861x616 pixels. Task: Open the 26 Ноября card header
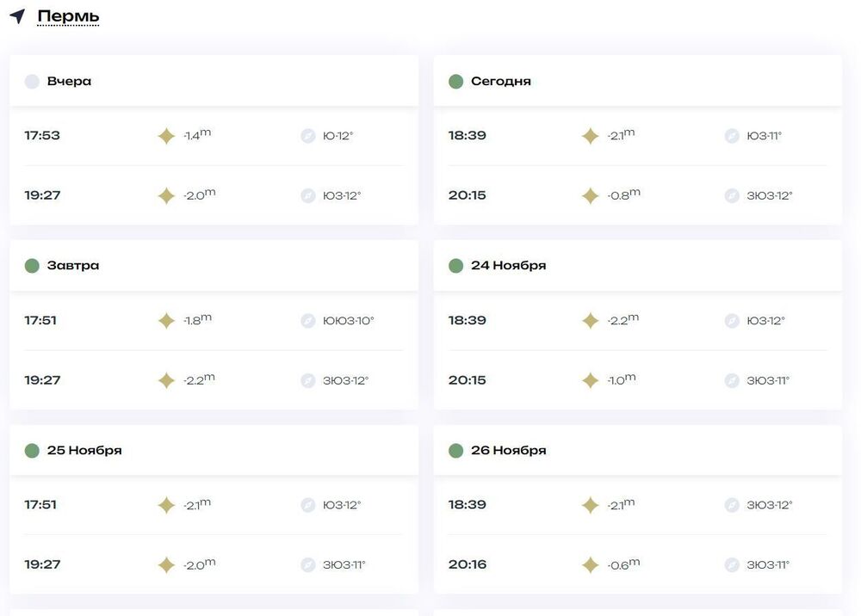tap(637, 450)
